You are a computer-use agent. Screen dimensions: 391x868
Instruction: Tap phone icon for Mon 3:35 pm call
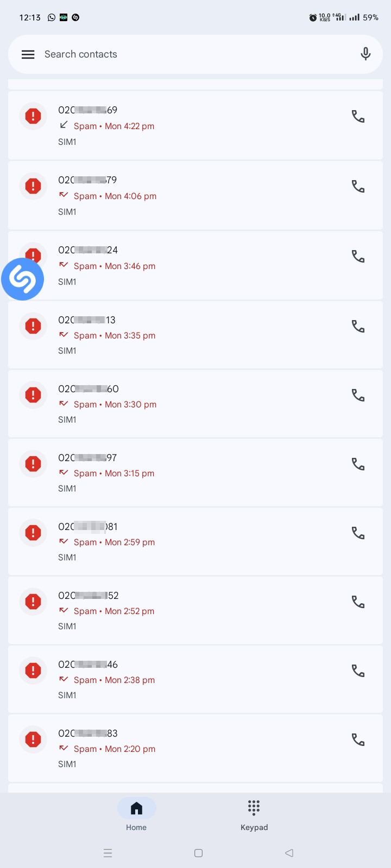[358, 326]
